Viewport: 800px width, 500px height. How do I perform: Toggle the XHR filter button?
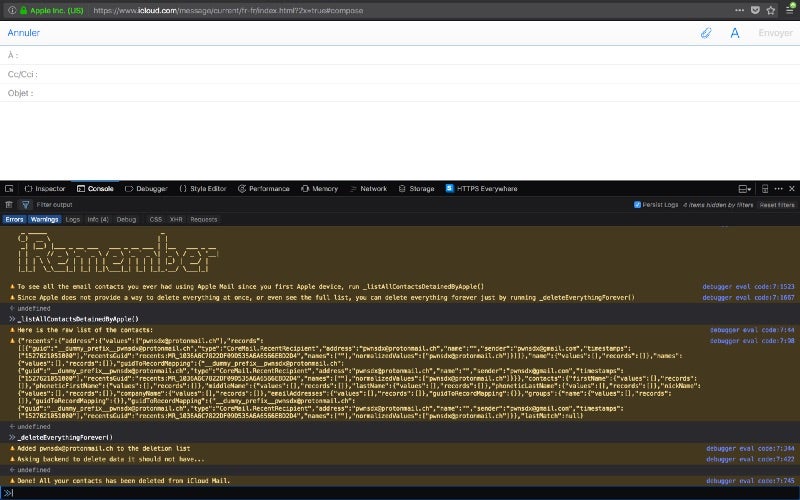coord(176,219)
